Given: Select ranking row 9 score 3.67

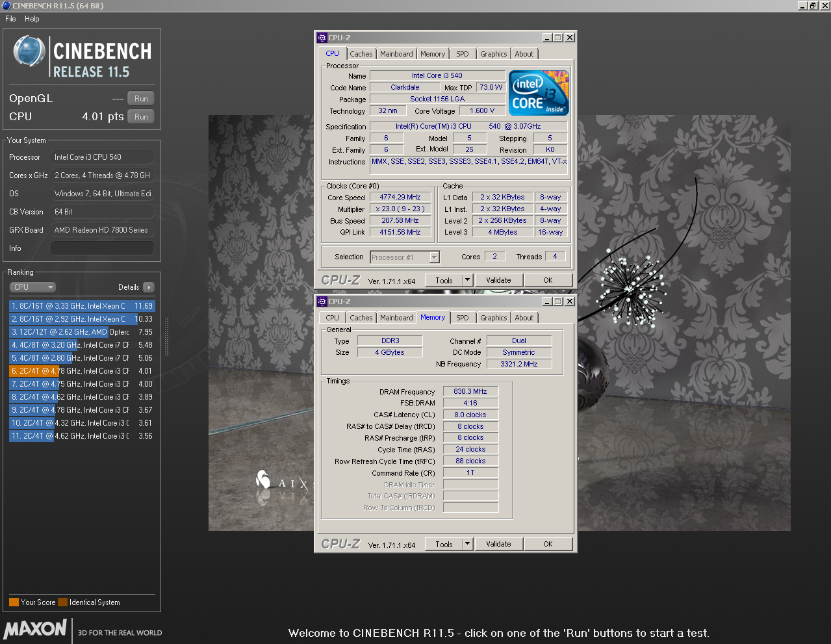Looking at the screenshot, I should click(x=82, y=410).
